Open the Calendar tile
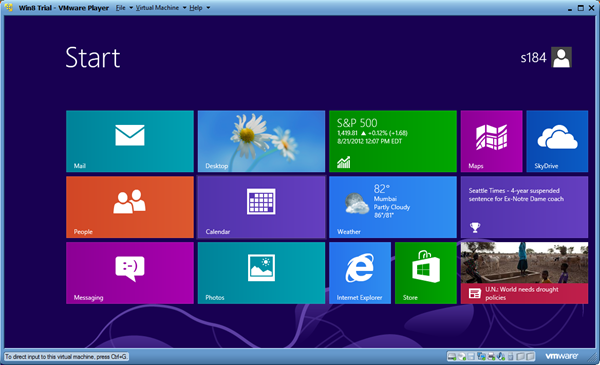Screen dimensions: 600x365 click(x=261, y=207)
